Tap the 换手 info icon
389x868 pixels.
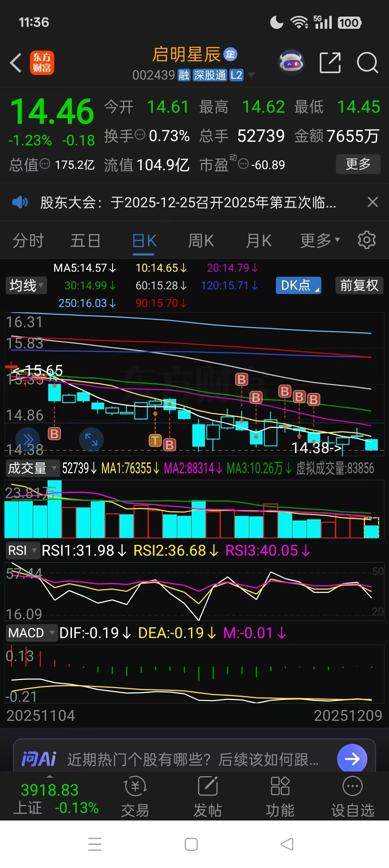(x=140, y=135)
